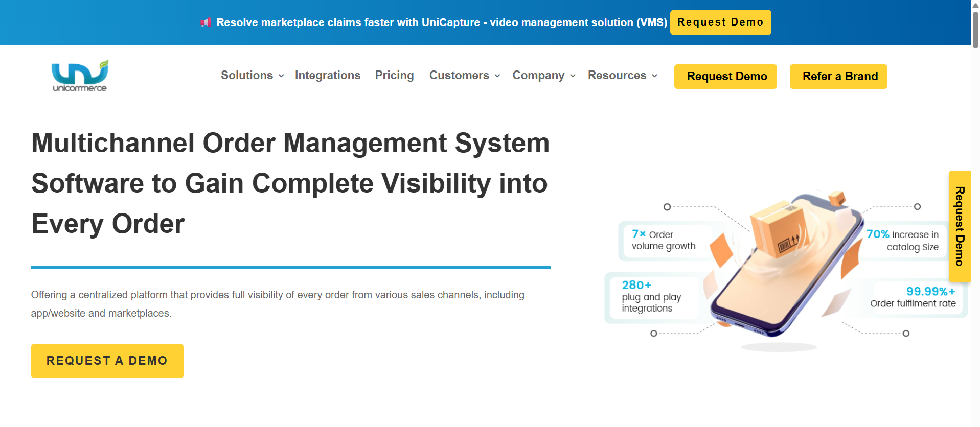This screenshot has width=980, height=427.
Task: Open the Company menu
Action: (x=538, y=75)
